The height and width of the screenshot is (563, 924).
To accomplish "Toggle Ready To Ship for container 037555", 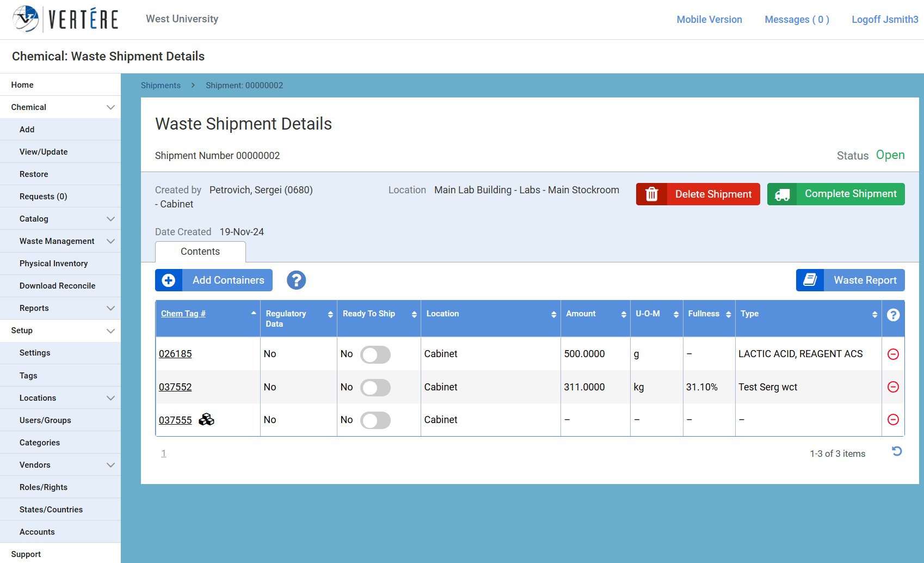I will point(375,420).
